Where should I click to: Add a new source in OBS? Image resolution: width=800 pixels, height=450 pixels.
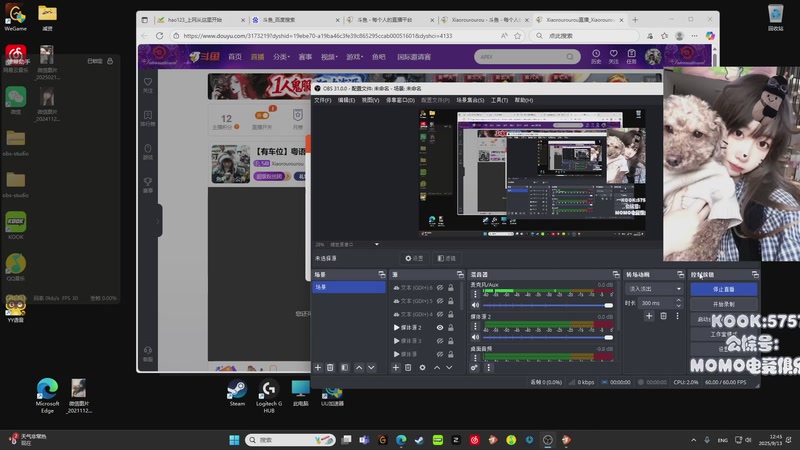tap(395, 367)
